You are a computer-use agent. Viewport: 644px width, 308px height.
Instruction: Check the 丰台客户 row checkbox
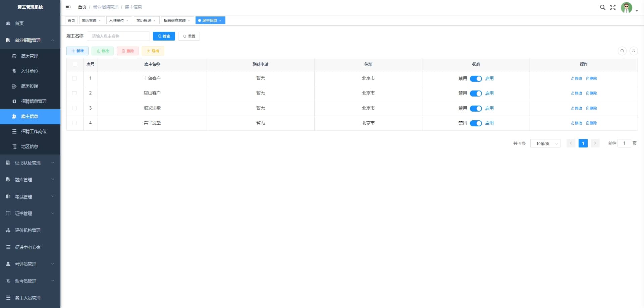point(74,78)
